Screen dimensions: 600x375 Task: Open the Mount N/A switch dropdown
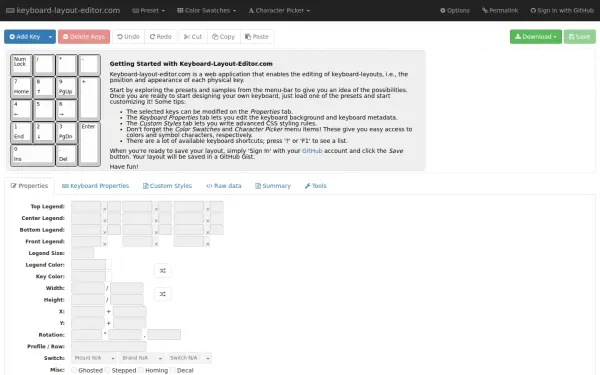pyautogui.click(x=94, y=358)
